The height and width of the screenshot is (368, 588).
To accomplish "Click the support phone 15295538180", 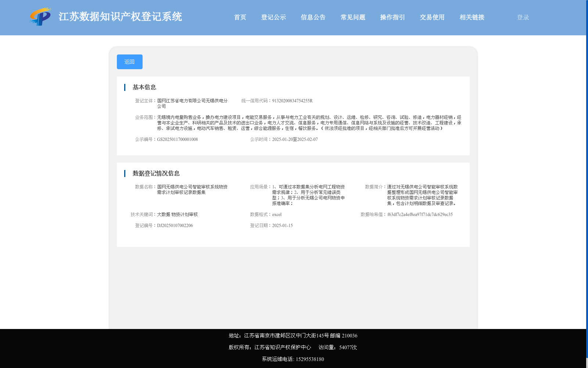I will pyautogui.click(x=310, y=359).
